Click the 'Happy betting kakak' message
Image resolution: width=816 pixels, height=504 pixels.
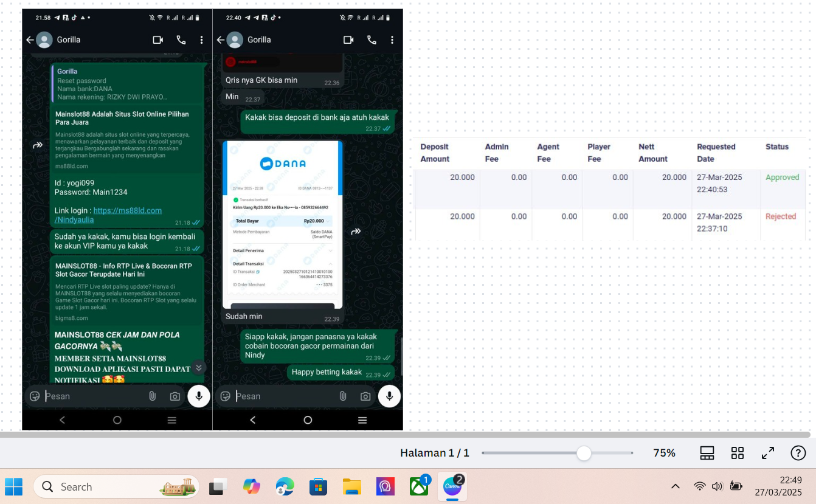pyautogui.click(x=341, y=373)
